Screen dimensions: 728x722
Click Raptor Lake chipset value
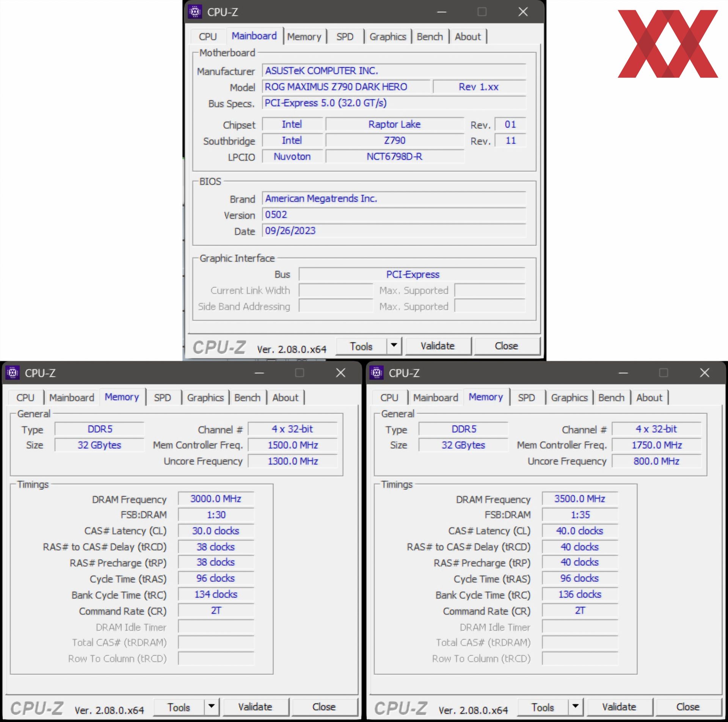[x=395, y=124]
